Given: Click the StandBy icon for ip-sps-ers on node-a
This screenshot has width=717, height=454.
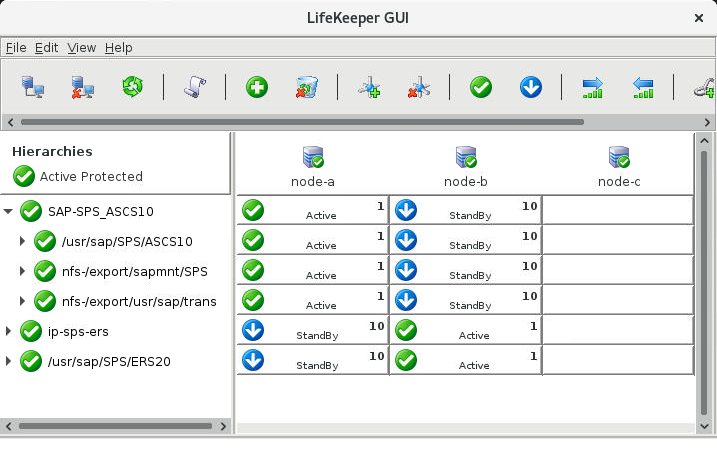Looking at the screenshot, I should click(253, 330).
